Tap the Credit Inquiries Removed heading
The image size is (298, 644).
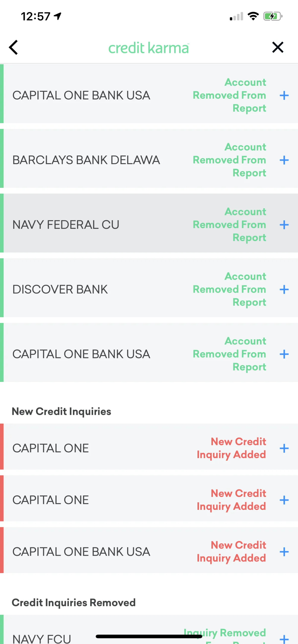[74, 603]
